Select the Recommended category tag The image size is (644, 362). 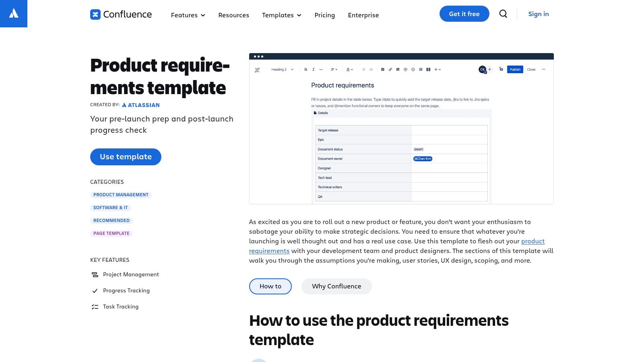pos(111,220)
